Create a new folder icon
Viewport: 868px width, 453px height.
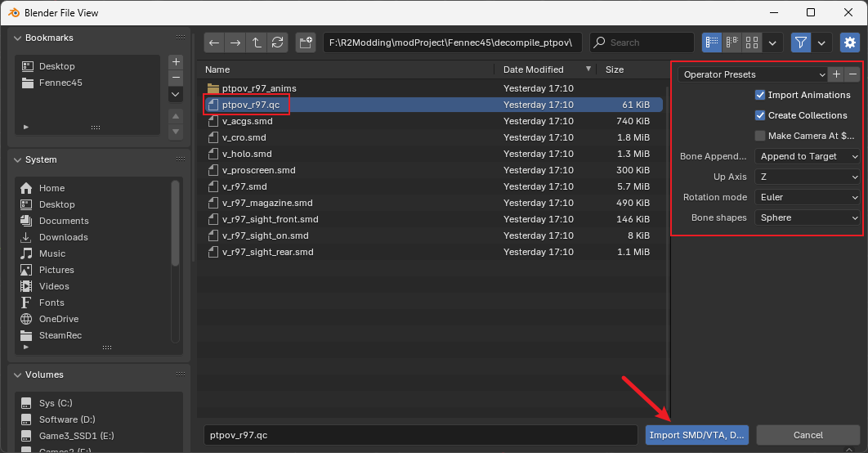tap(306, 43)
